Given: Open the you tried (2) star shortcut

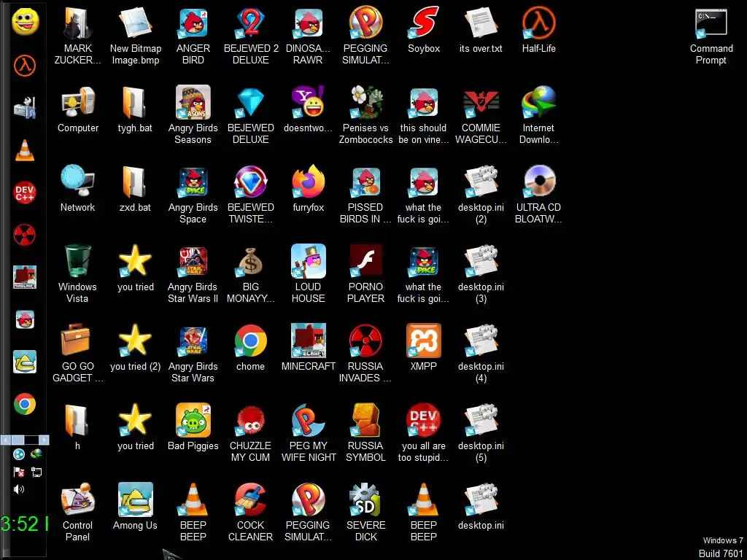Looking at the screenshot, I should (x=135, y=348).
